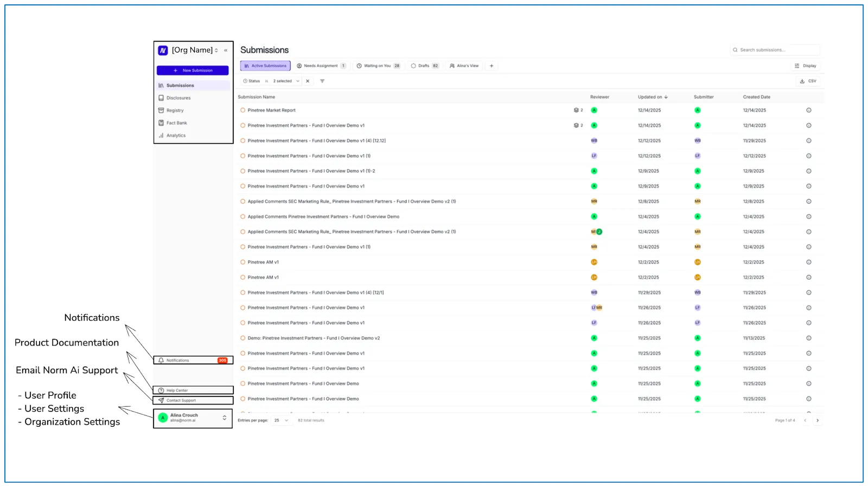Open Submissions in the sidebar
The height and width of the screenshot is (487, 868).
point(193,86)
